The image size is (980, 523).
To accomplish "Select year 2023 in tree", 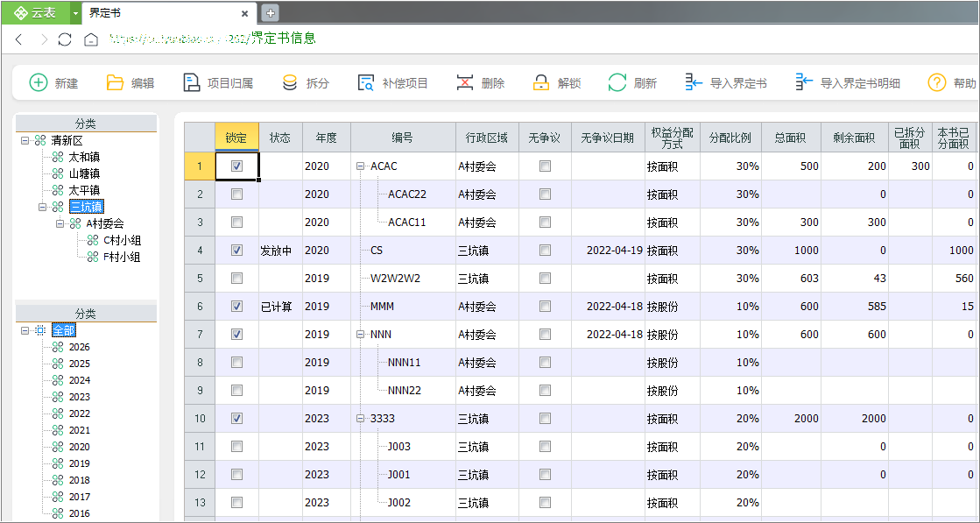I will (x=80, y=397).
